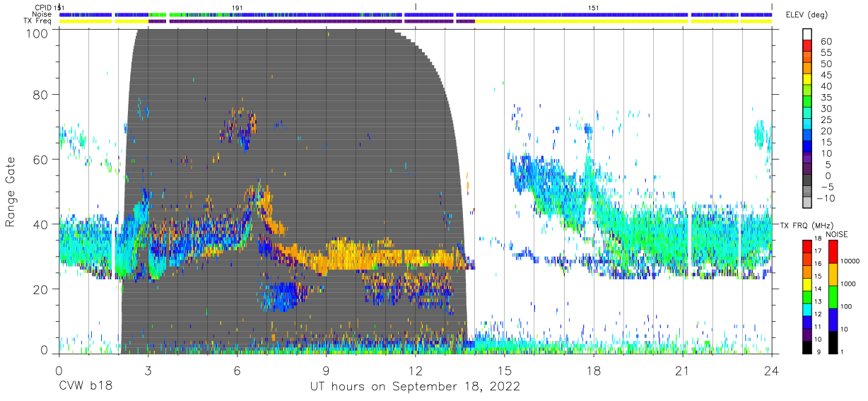The image size is (868, 401).
Task: Click the red top segment of NOISE colorbar
Action: (x=832, y=251)
